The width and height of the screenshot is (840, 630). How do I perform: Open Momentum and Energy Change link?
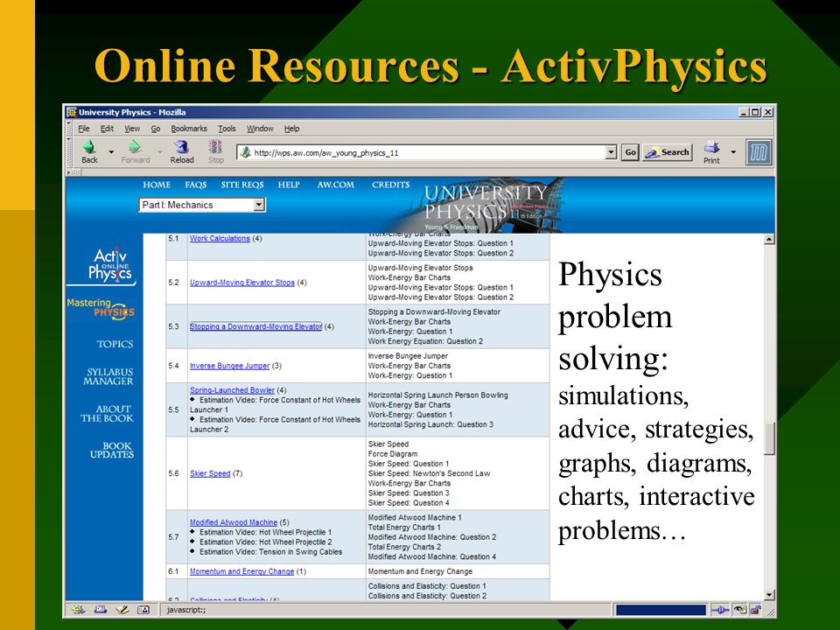(241, 571)
